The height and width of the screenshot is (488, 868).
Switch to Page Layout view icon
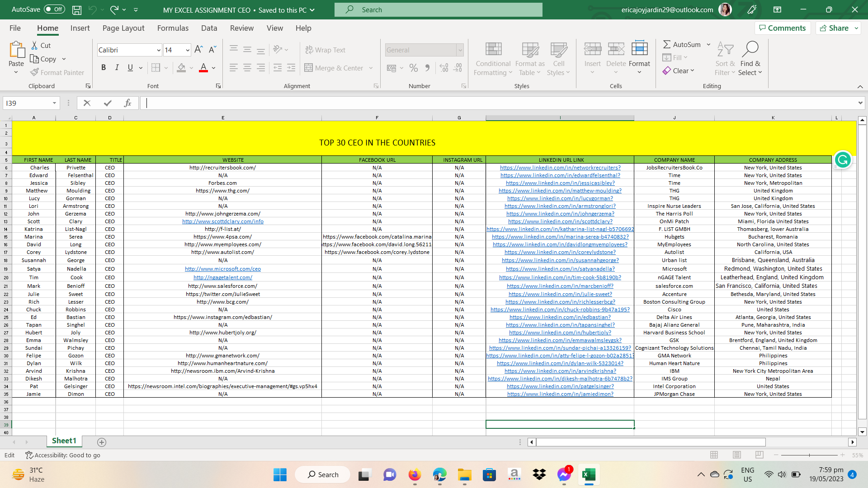pyautogui.click(x=737, y=455)
